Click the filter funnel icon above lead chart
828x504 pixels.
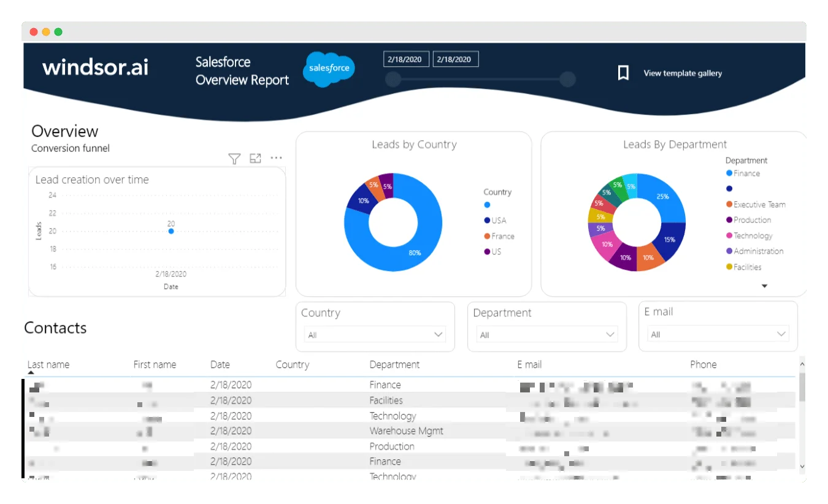(234, 159)
